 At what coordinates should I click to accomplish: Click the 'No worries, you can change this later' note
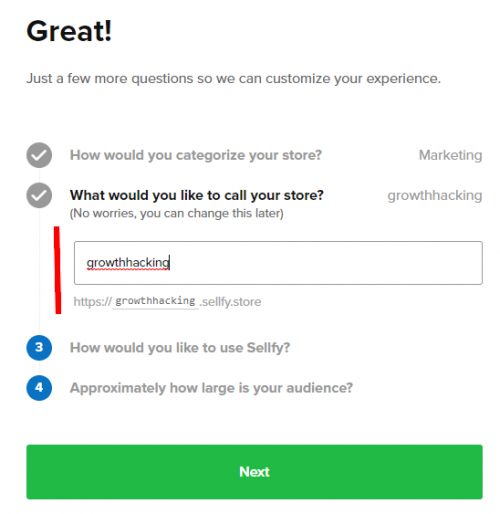coord(176,213)
